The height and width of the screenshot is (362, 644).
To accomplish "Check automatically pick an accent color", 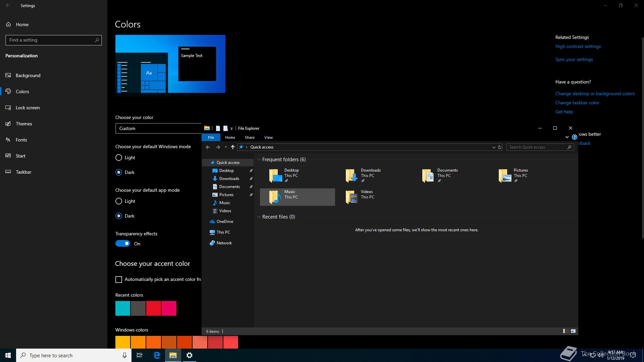I will pos(119,280).
